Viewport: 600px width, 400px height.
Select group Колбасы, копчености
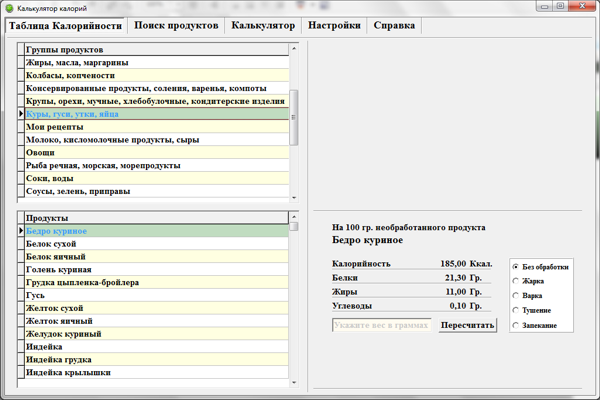point(157,75)
